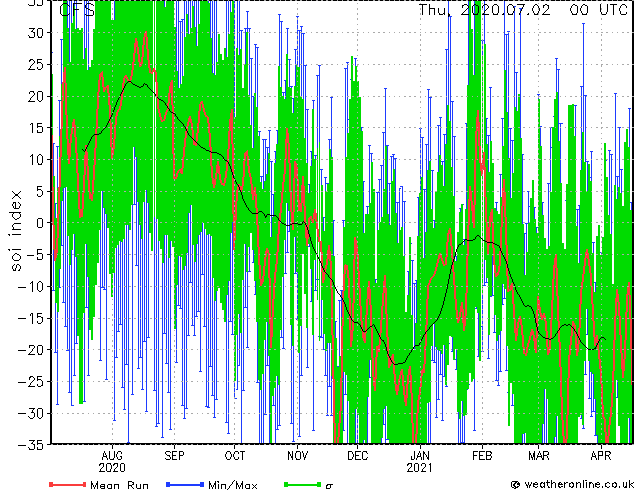Select the 'Min/Max' legend label

[x=232, y=485]
